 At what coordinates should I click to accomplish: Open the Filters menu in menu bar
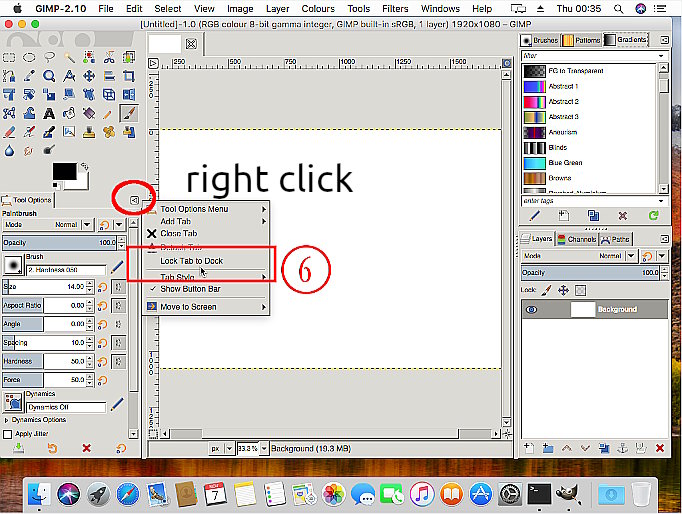(395, 8)
